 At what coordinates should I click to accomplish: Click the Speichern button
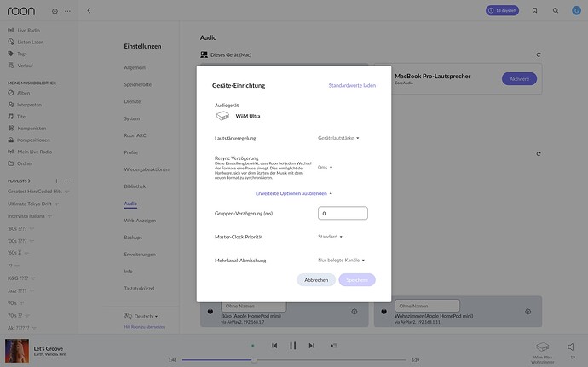click(357, 280)
